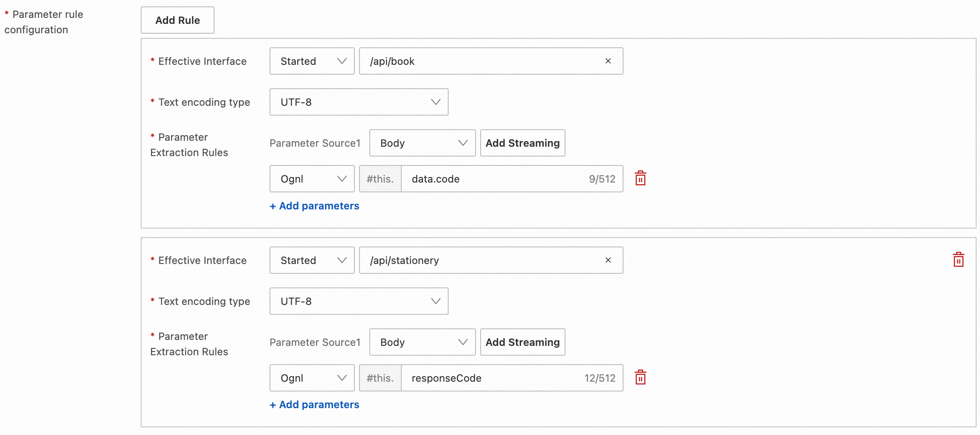Add Streaming for the /api/book rule

click(522, 143)
